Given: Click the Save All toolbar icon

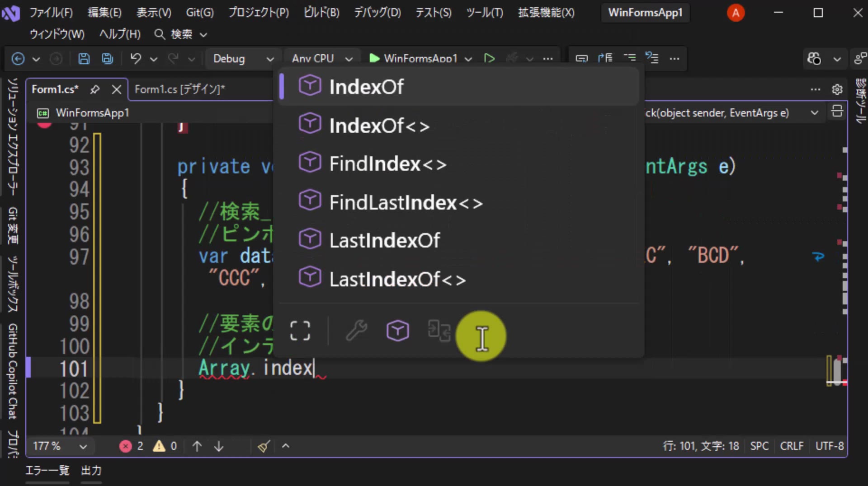Looking at the screenshot, I should [x=107, y=59].
